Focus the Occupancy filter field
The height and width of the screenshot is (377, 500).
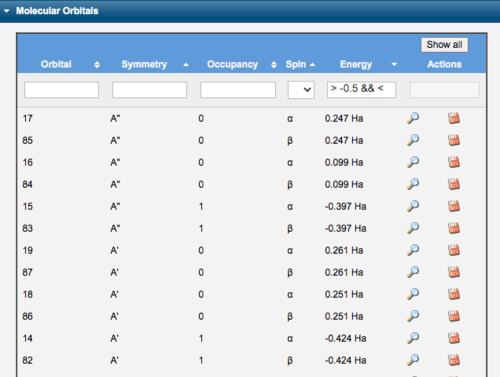[238, 90]
